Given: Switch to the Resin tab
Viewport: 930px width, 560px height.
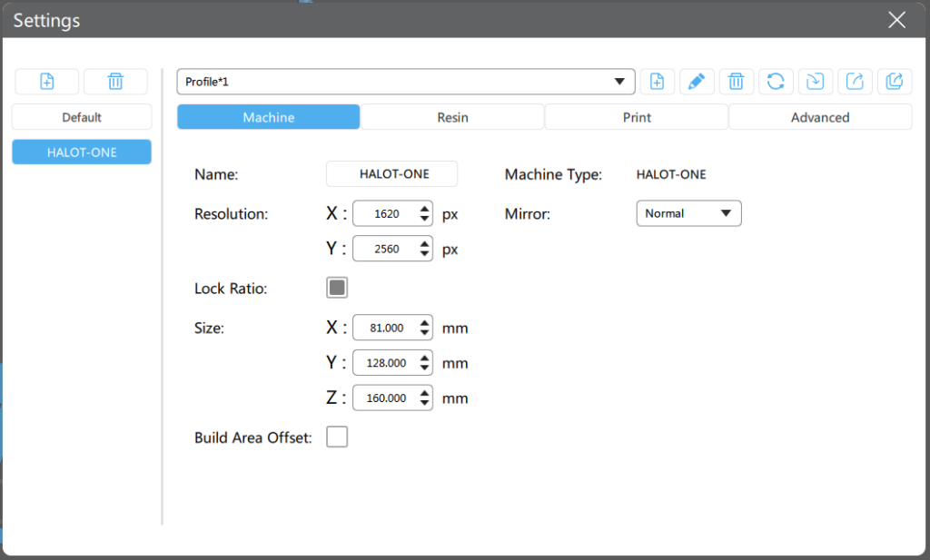Looking at the screenshot, I should click(452, 117).
